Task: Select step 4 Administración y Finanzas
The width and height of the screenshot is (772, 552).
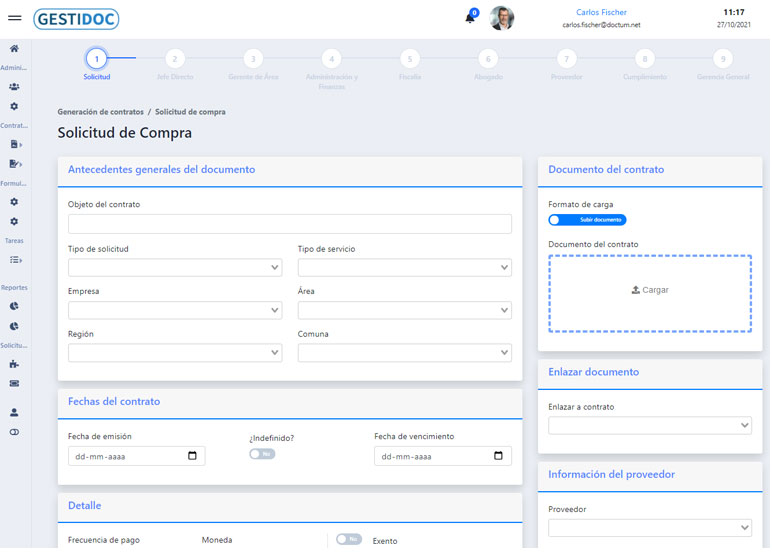Action: (x=331, y=59)
